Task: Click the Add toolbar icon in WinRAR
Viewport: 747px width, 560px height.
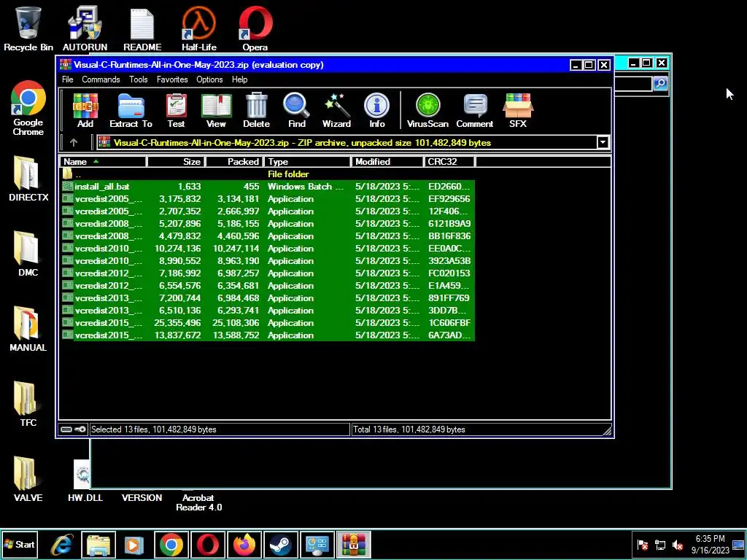Action: click(85, 111)
